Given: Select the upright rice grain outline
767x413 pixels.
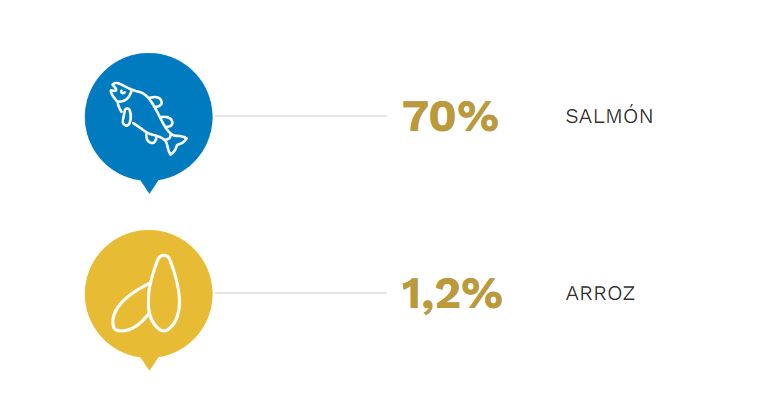Looking at the screenshot, I should coord(165,293).
